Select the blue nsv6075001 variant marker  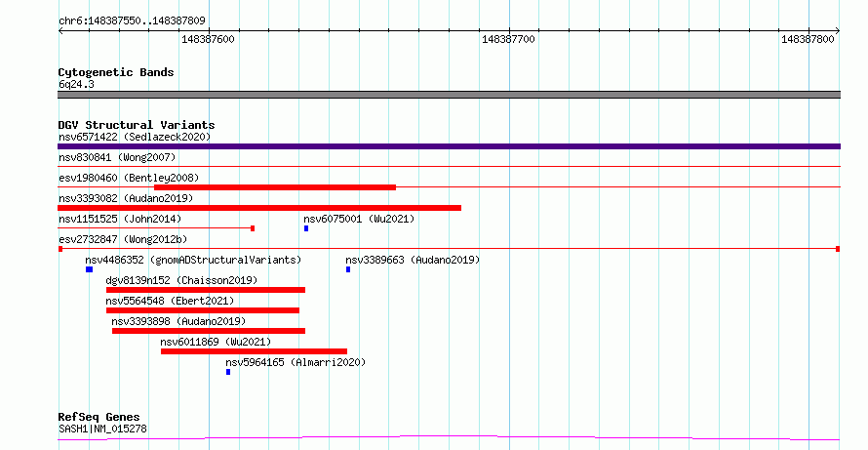click(x=306, y=228)
